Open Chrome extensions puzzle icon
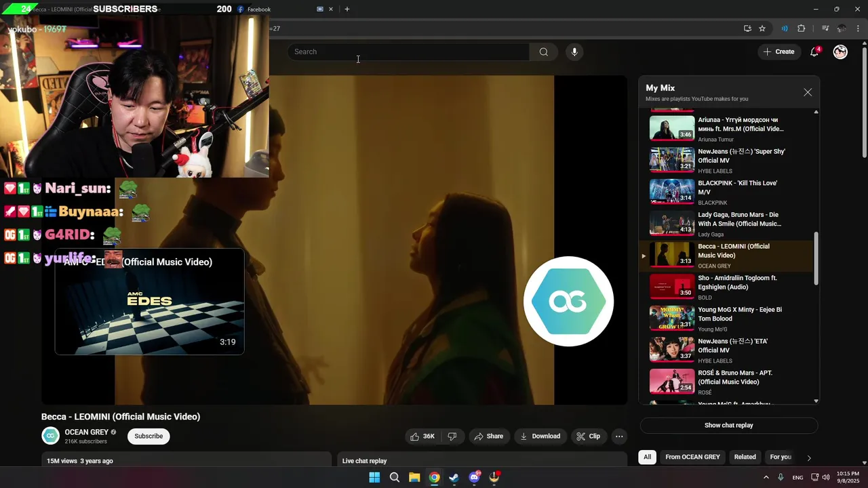Screen dimensions: 868x488 [802, 28]
